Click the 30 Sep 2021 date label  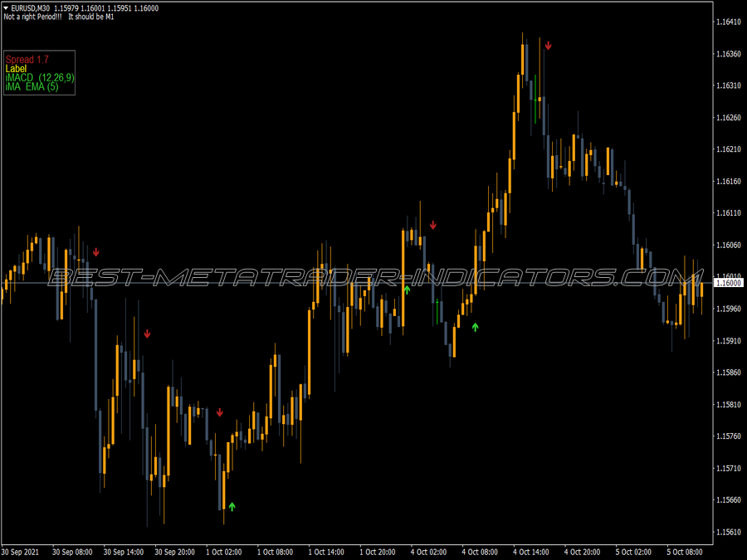(x=20, y=552)
